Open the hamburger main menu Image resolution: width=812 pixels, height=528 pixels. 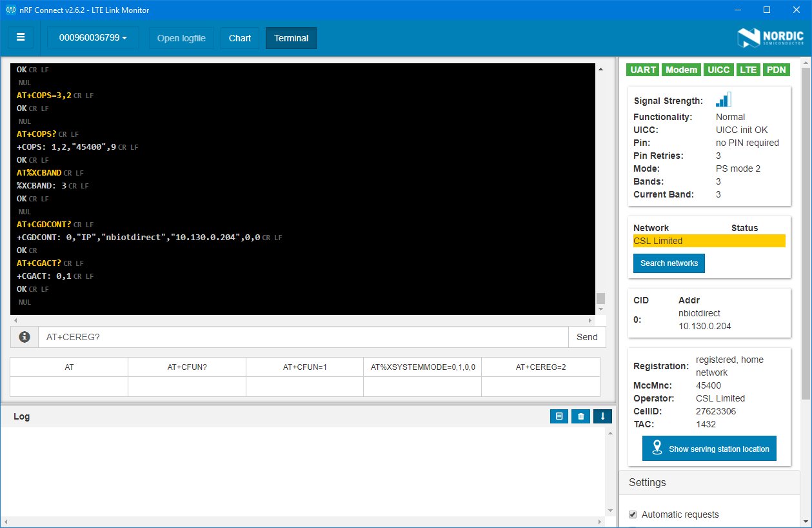tap(21, 37)
